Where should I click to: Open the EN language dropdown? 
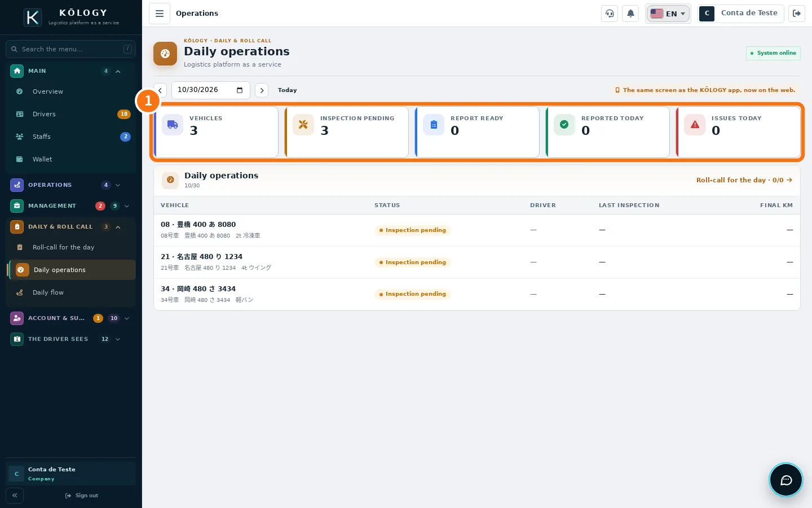tap(668, 14)
